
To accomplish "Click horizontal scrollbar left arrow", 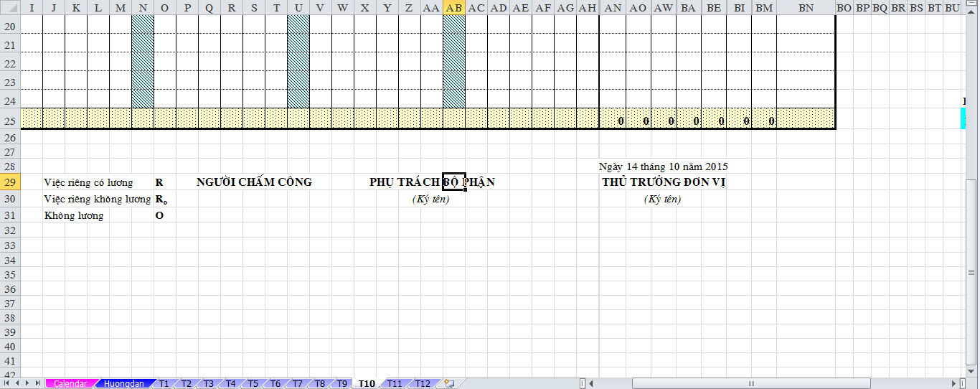I will pos(593,384).
